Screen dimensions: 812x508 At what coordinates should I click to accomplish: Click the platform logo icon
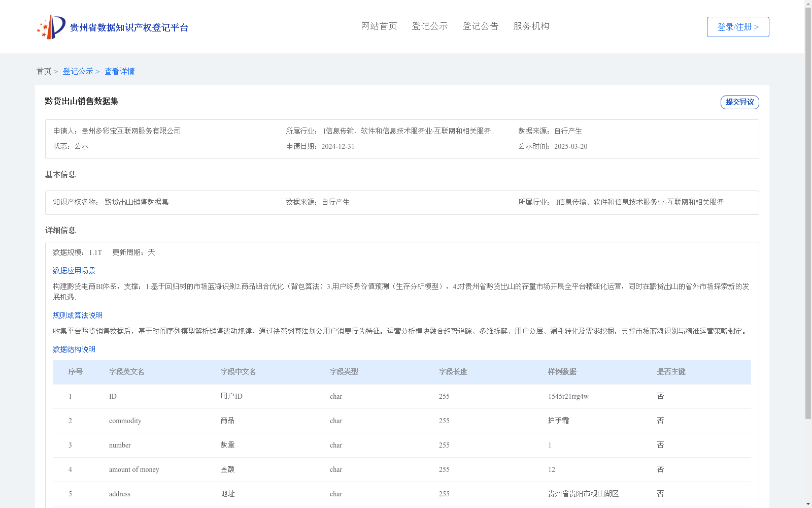[51, 27]
